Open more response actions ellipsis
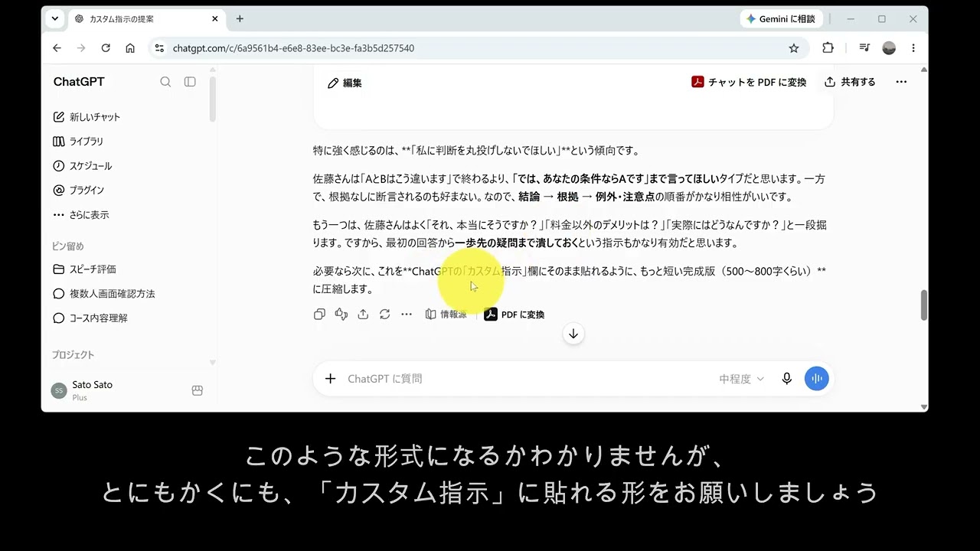The height and width of the screenshot is (551, 980). point(407,314)
